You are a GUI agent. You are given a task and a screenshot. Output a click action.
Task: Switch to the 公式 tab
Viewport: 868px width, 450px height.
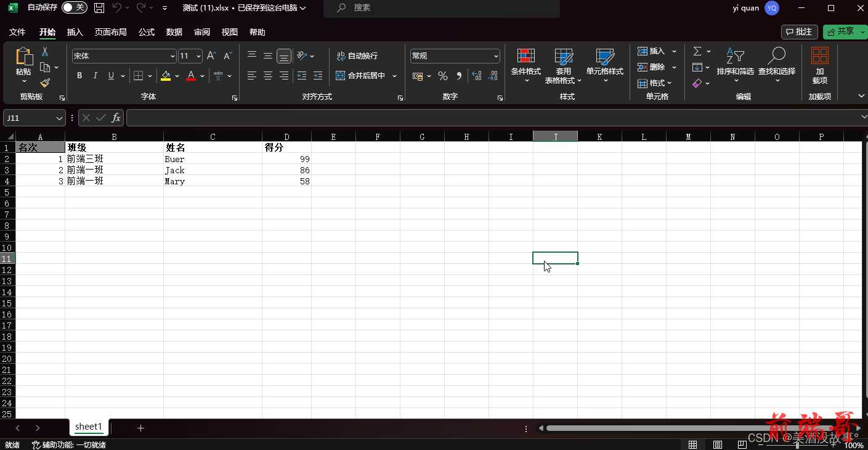click(x=147, y=32)
